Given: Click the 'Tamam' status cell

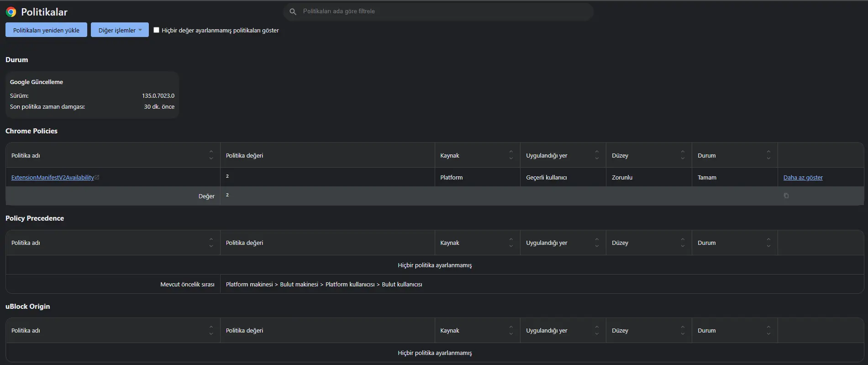Looking at the screenshot, I should 707,178.
